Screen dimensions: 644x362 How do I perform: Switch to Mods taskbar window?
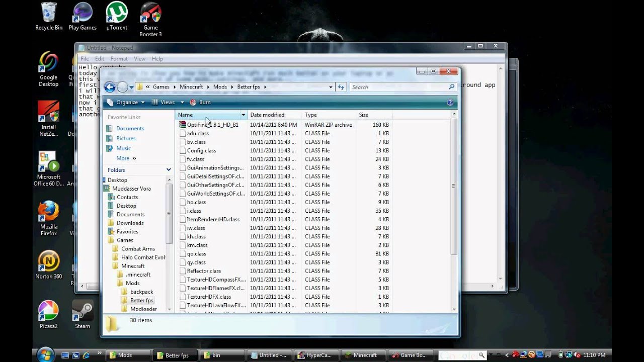point(129,355)
